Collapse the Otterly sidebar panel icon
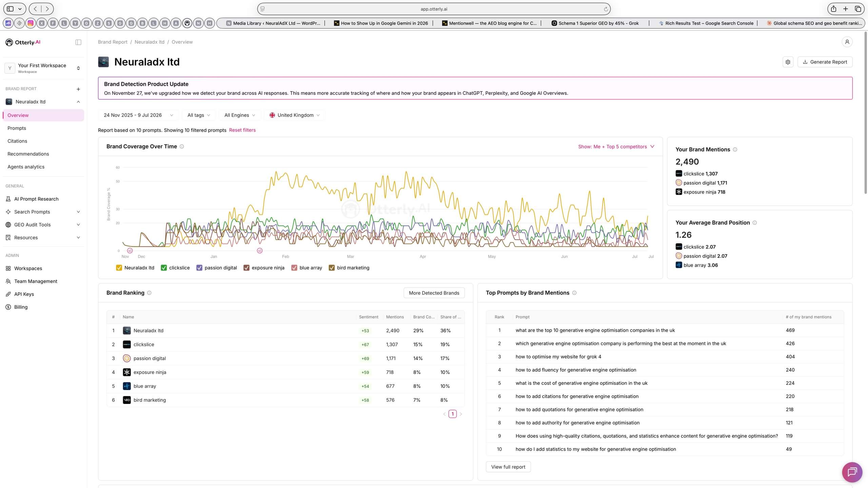Image resolution: width=868 pixels, height=488 pixels. coord(78,42)
